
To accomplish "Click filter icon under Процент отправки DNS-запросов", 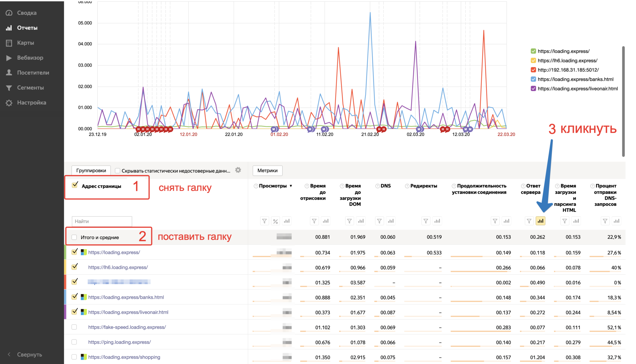I will pyautogui.click(x=605, y=221).
